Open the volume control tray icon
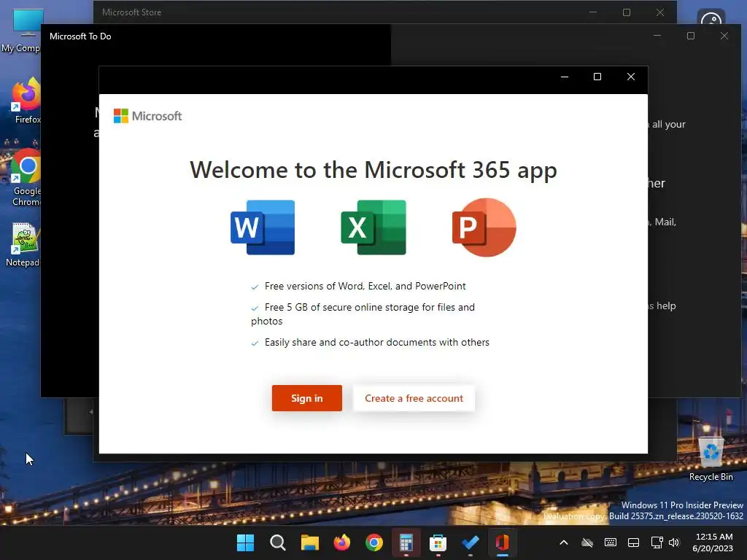Image resolution: width=747 pixels, height=560 pixels. (673, 542)
